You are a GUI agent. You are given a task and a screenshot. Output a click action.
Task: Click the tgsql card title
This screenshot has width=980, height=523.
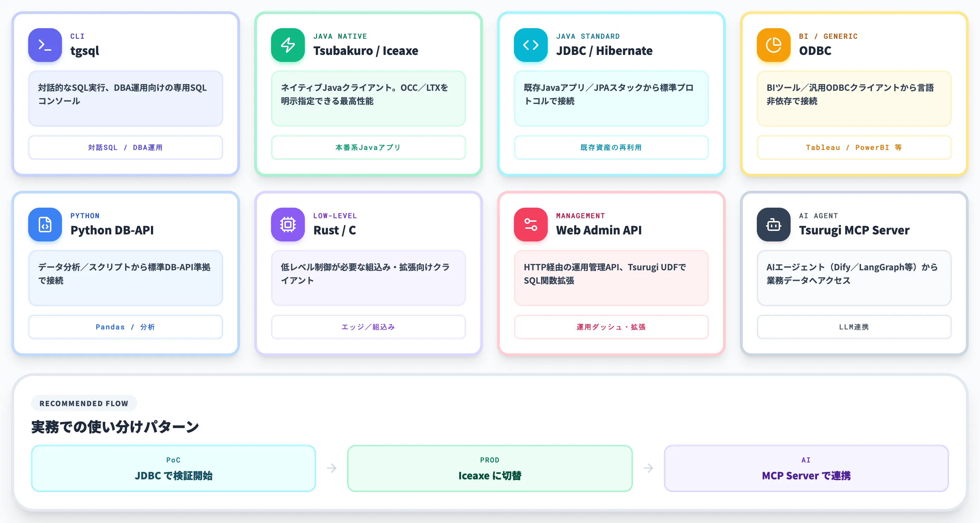85,51
